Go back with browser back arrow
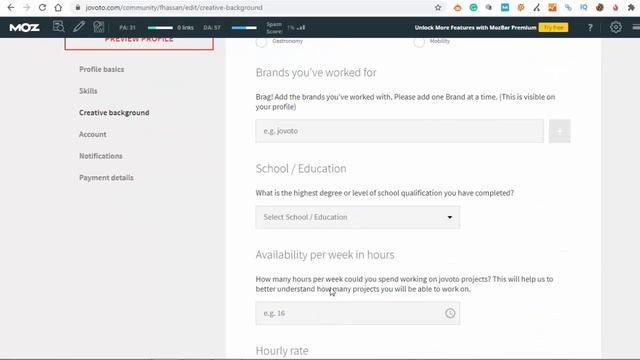 click(x=11, y=7)
